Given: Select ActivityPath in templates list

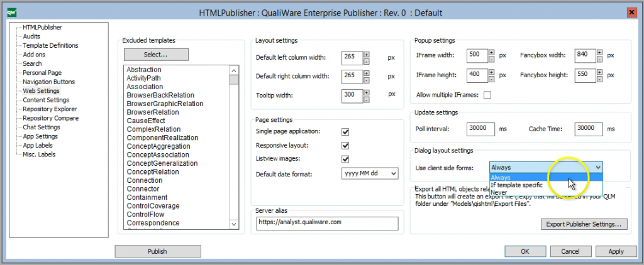Looking at the screenshot, I should point(144,78).
